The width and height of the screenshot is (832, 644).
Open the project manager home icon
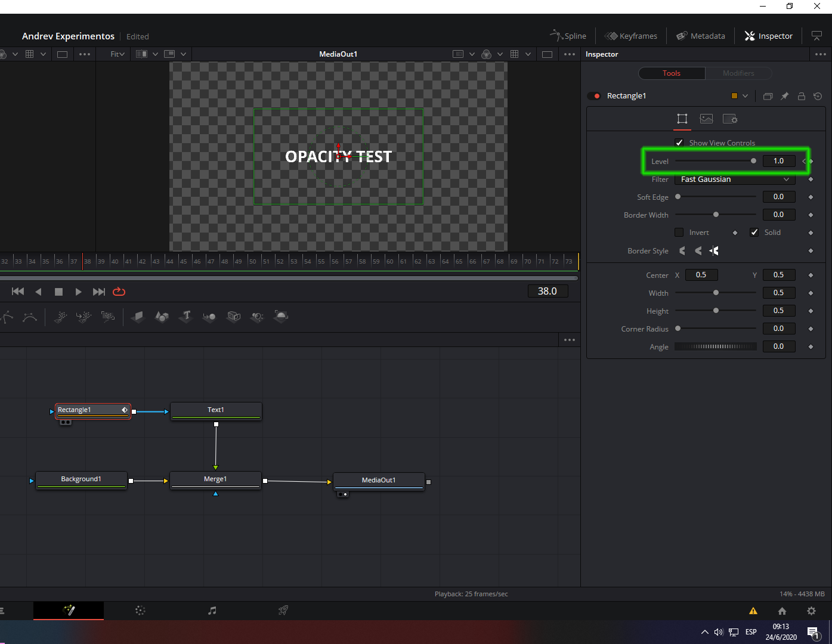pyautogui.click(x=782, y=611)
